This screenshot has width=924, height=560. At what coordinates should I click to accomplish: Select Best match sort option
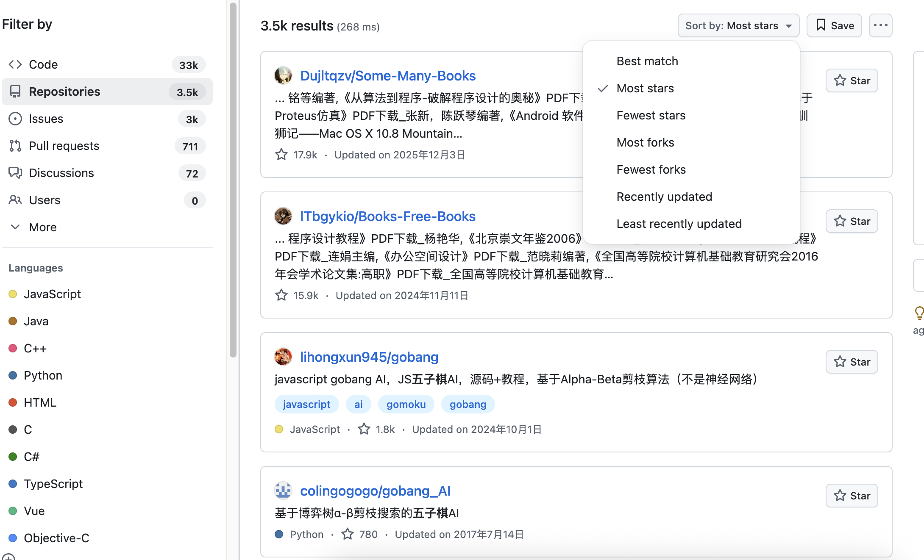(x=691, y=61)
